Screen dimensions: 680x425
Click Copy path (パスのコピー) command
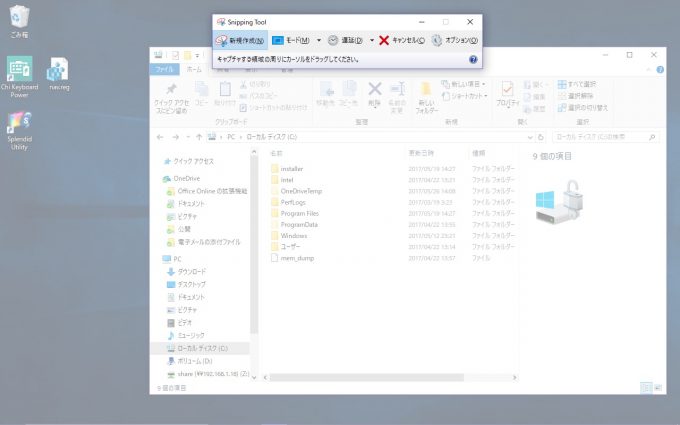(258, 96)
